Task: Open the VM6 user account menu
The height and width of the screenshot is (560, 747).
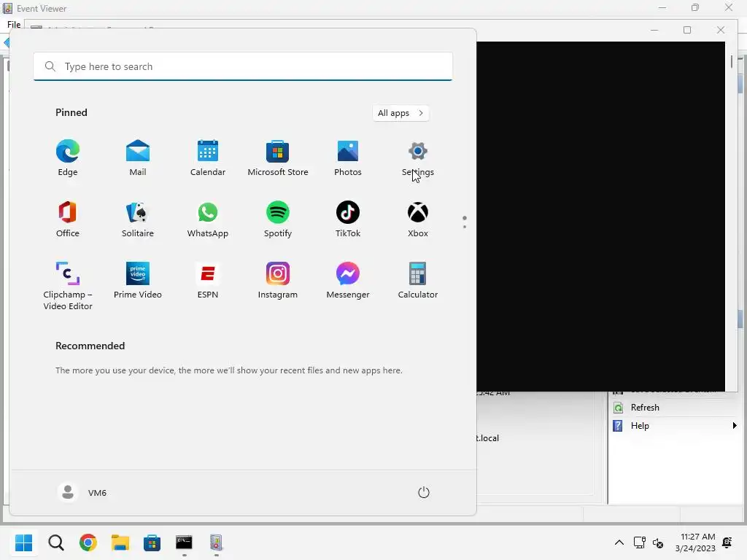Action: point(82,492)
